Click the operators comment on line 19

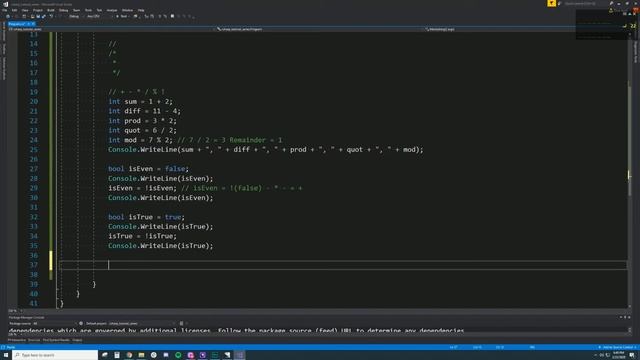point(136,92)
